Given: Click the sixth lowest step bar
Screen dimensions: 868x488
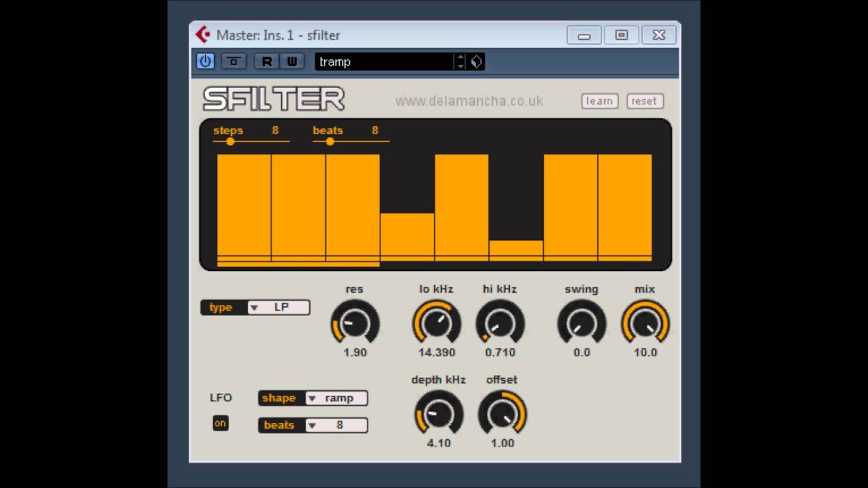Looking at the screenshot, I should pos(516,251).
